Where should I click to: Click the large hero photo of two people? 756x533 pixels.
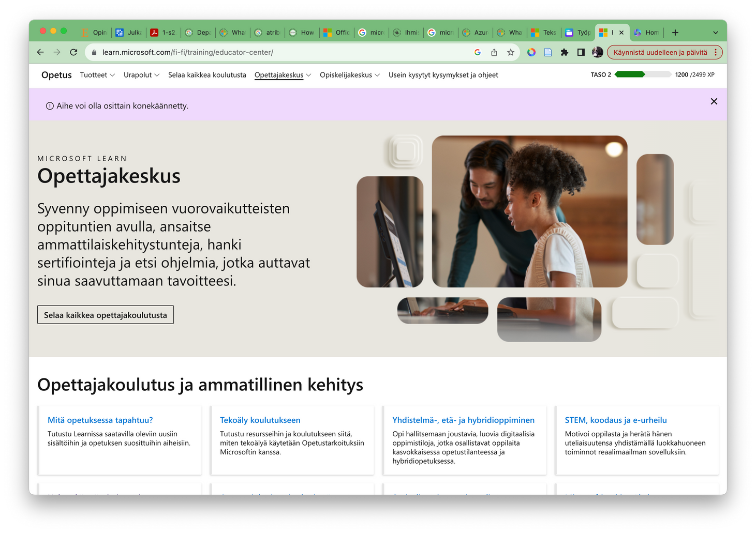pyautogui.click(x=529, y=211)
